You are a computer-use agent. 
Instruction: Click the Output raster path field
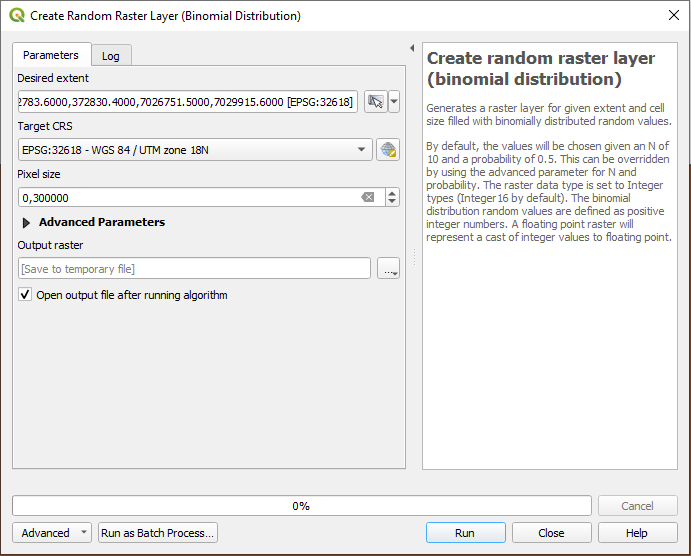[194, 268]
